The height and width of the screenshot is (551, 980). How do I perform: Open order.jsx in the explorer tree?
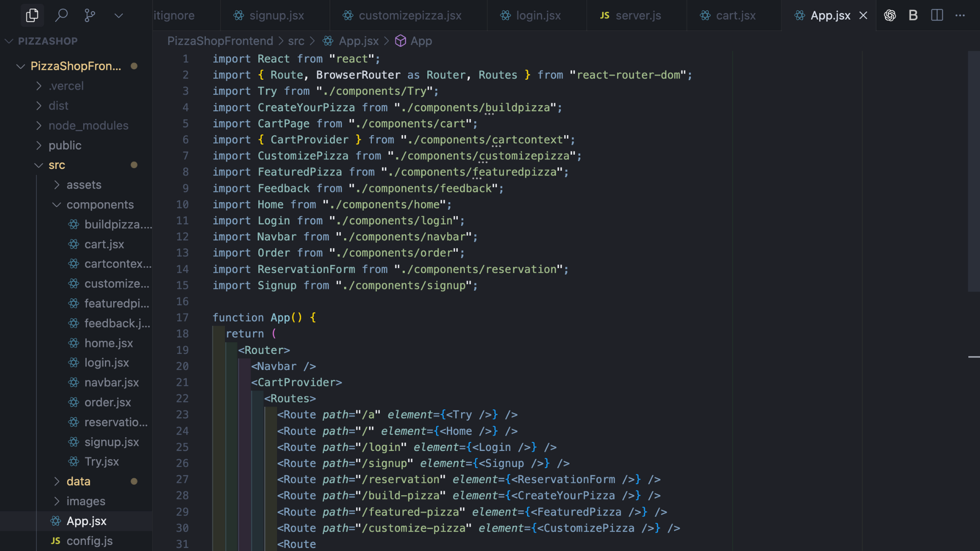pos(76,402)
